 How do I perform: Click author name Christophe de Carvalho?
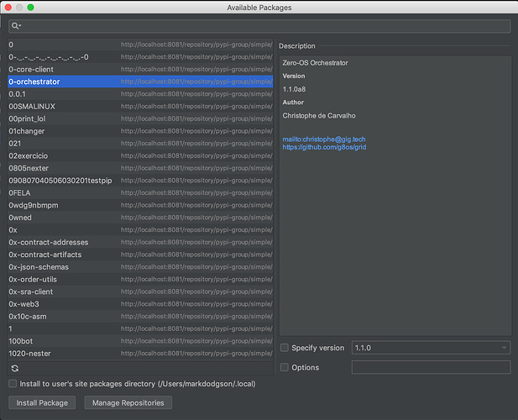319,116
